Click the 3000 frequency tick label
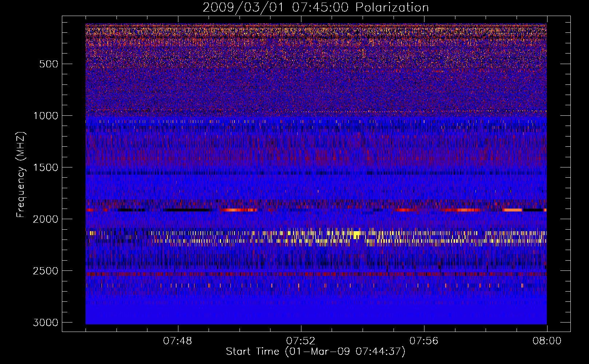 point(46,323)
